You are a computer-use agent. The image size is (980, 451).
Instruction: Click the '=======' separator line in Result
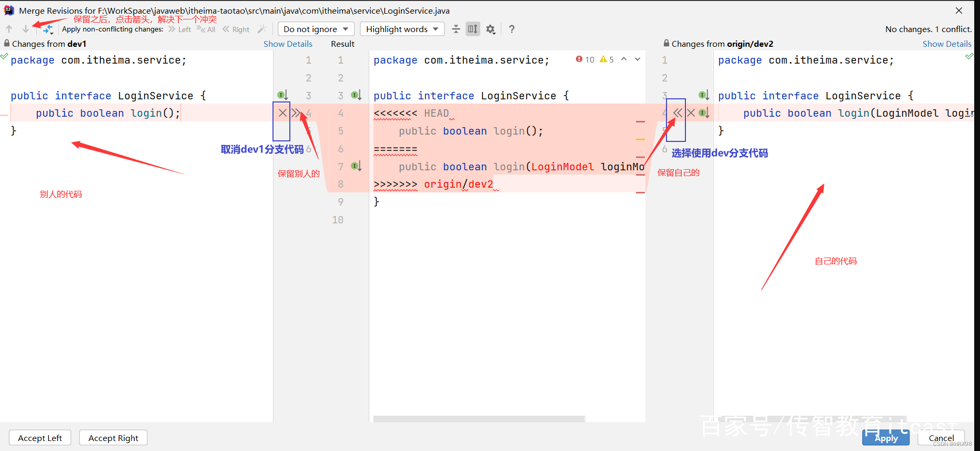coord(396,149)
